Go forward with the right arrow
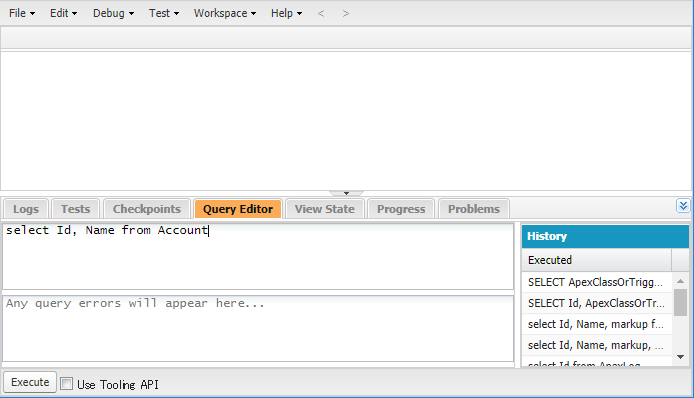The height and width of the screenshot is (398, 694). tap(346, 14)
